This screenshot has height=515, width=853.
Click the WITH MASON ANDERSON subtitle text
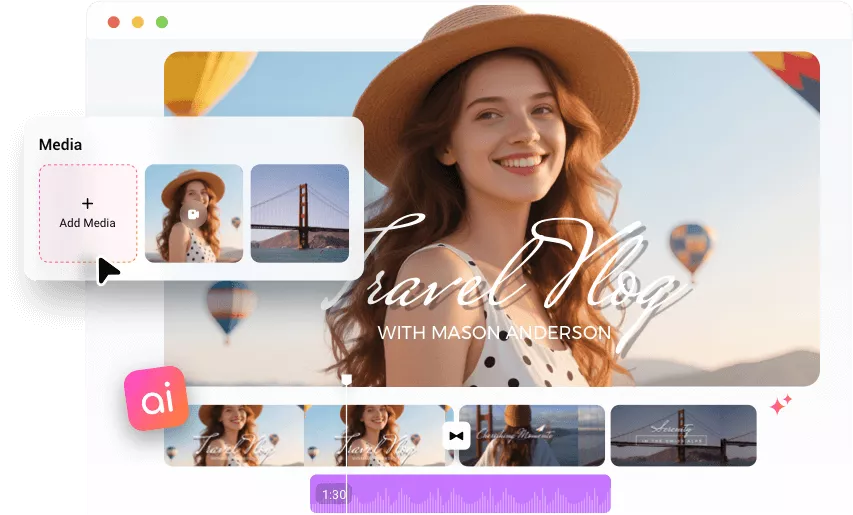[495, 332]
